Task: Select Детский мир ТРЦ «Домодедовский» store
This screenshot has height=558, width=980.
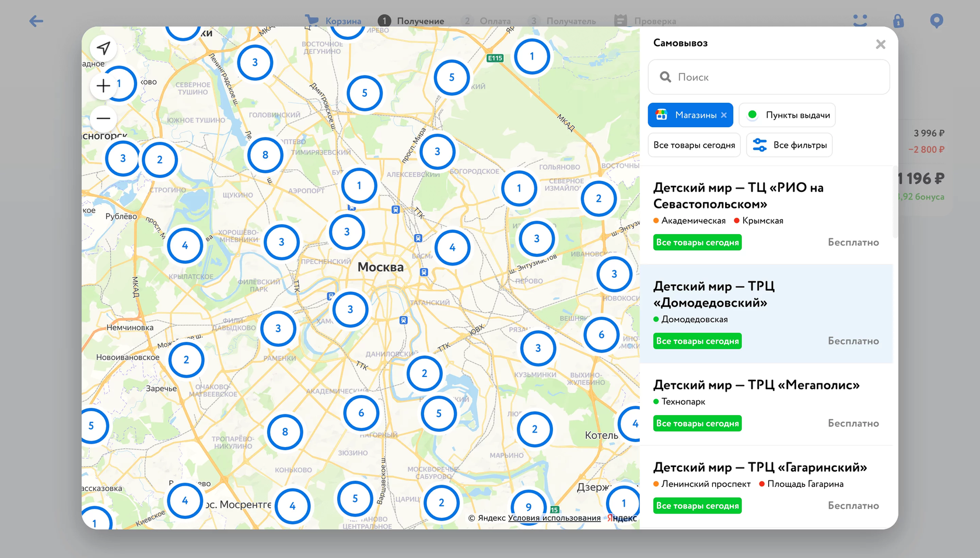Action: 766,314
